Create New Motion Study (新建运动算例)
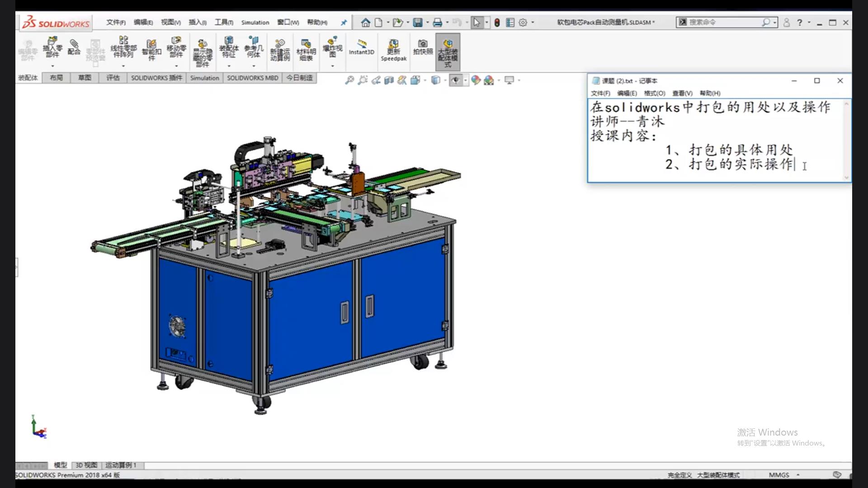 280,50
